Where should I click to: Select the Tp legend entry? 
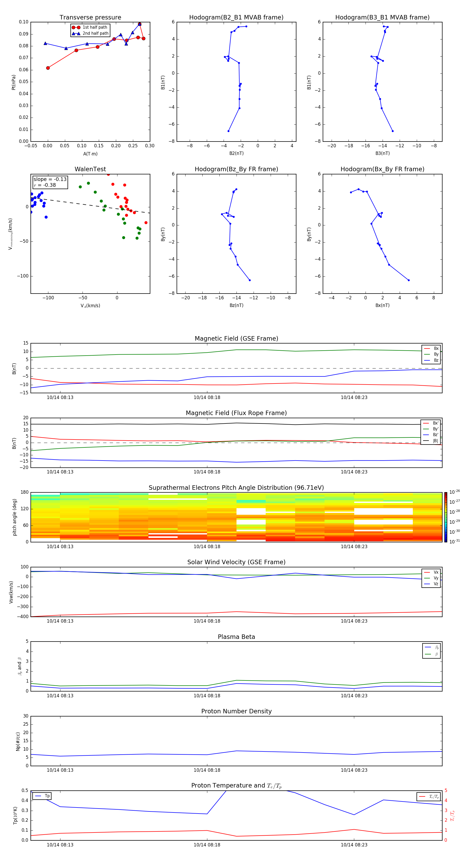42,796
